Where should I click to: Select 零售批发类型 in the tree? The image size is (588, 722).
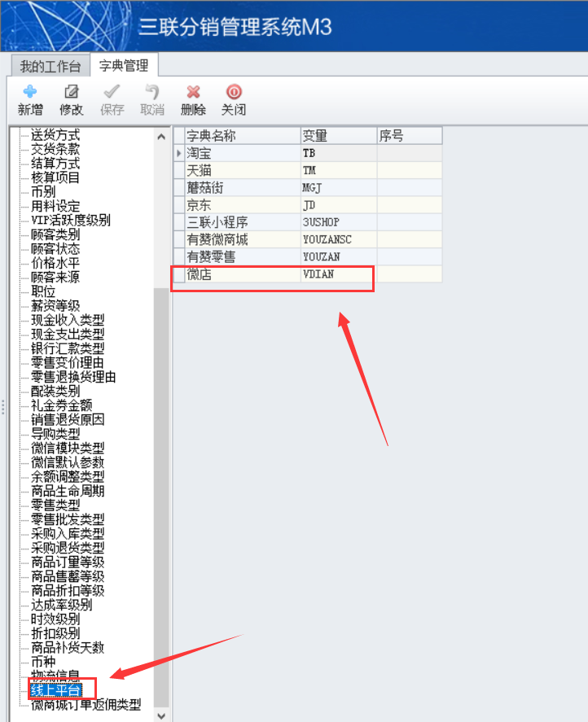(x=68, y=519)
